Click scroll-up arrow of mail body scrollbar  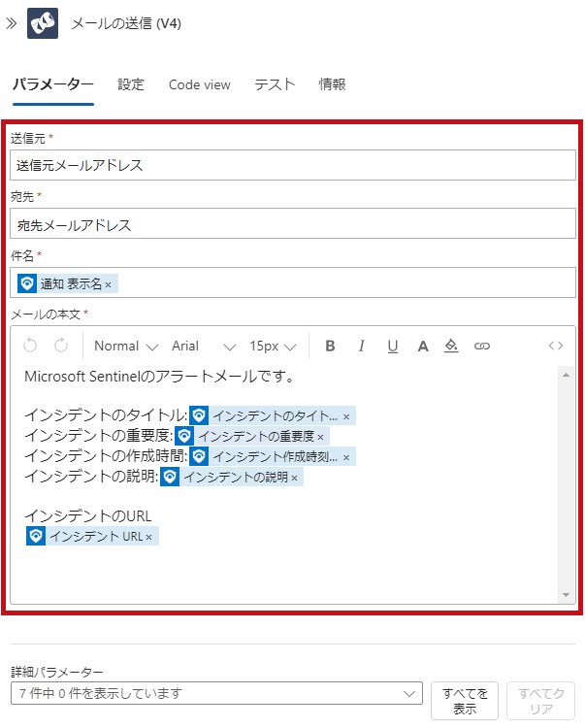point(566,375)
